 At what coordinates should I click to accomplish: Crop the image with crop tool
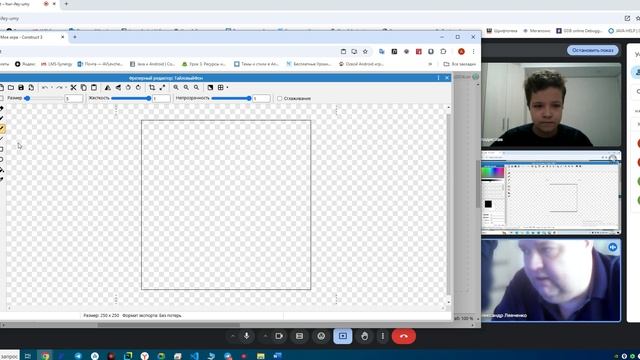(x=152, y=87)
